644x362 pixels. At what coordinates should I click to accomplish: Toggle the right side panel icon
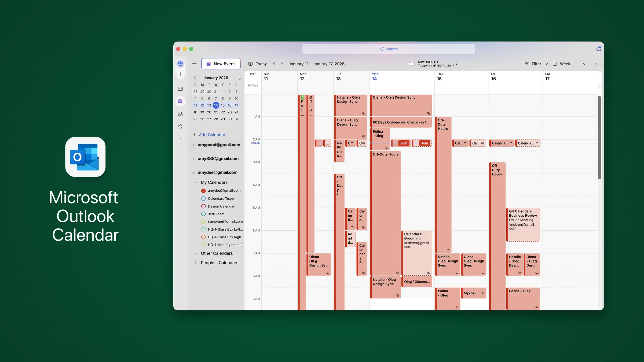[596, 64]
